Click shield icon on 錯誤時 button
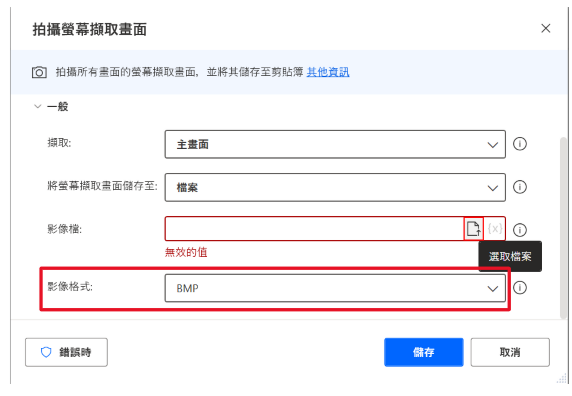Image resolution: width=572 pixels, height=396 pixels. click(x=46, y=352)
